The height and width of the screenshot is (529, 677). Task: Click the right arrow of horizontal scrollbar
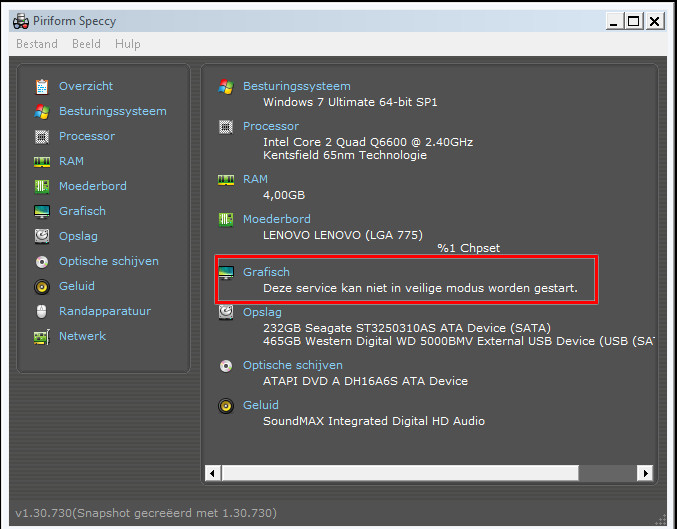(645, 473)
